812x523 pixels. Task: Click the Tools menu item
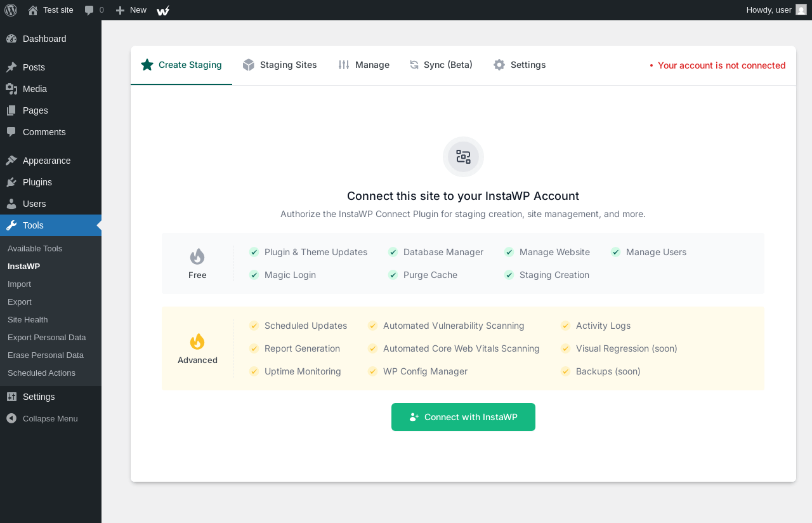[x=51, y=225]
